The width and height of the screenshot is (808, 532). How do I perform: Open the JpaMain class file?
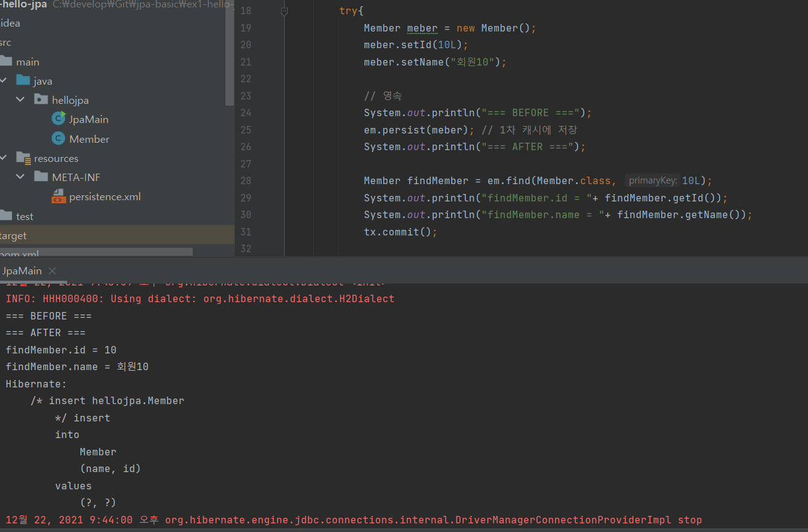tap(88, 119)
